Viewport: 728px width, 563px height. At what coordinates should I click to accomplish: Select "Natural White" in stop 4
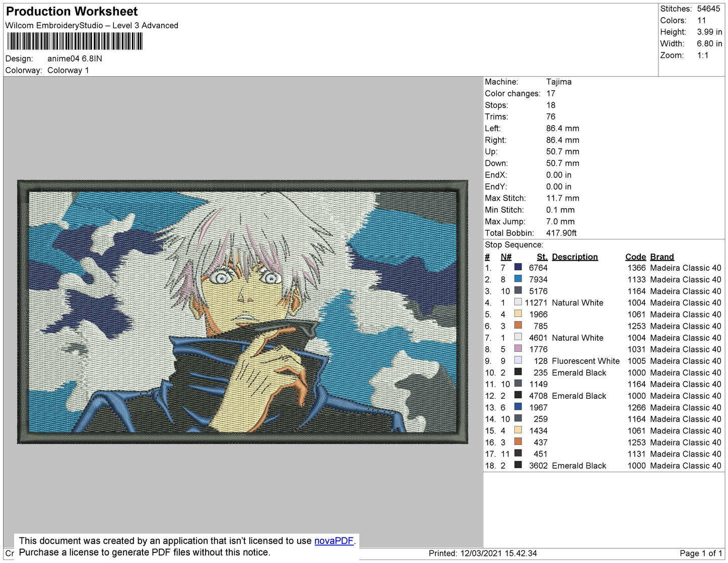[x=577, y=302]
